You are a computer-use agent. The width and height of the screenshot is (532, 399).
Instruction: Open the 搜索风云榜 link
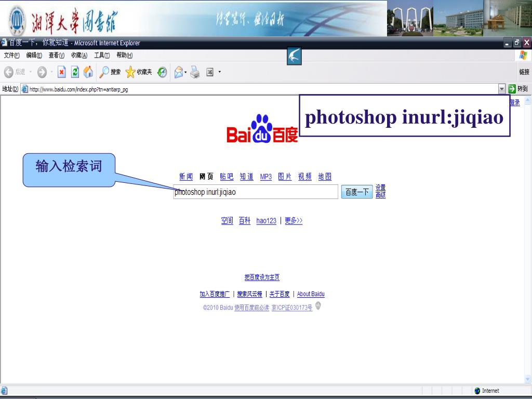click(x=250, y=294)
